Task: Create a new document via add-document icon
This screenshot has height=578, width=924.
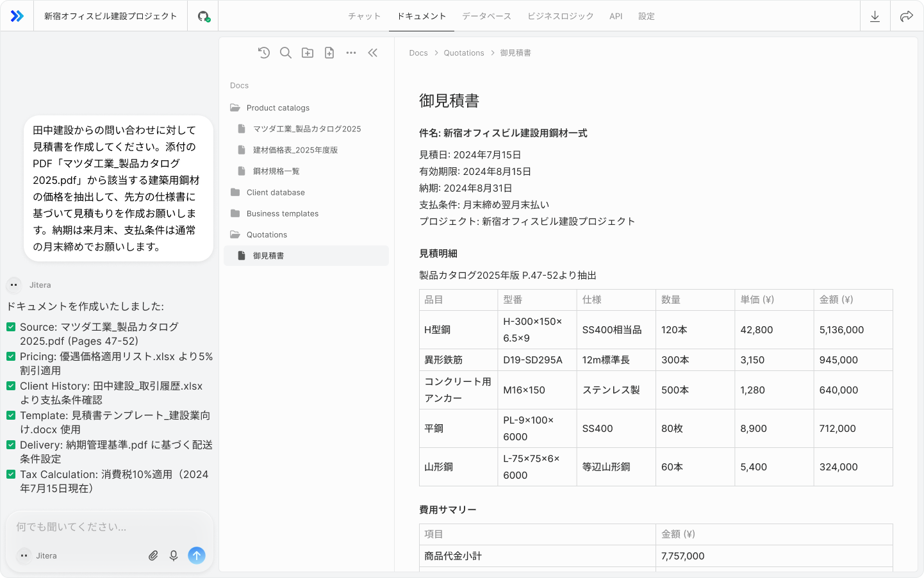Action: (329, 53)
